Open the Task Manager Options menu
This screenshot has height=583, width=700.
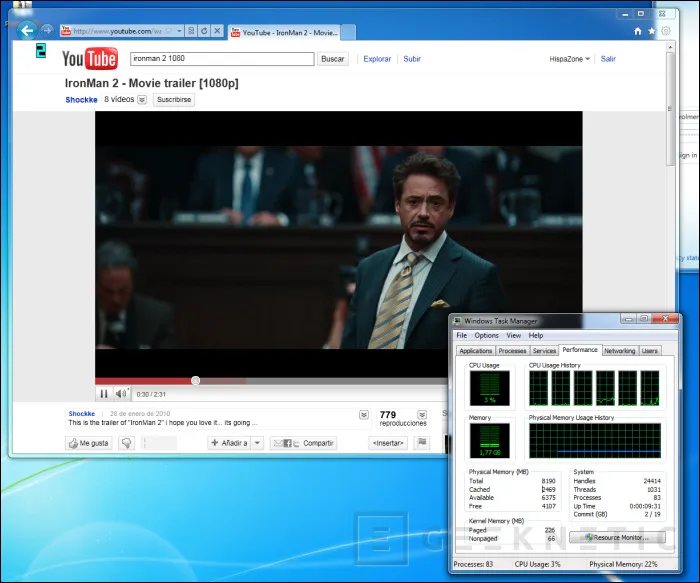486,335
